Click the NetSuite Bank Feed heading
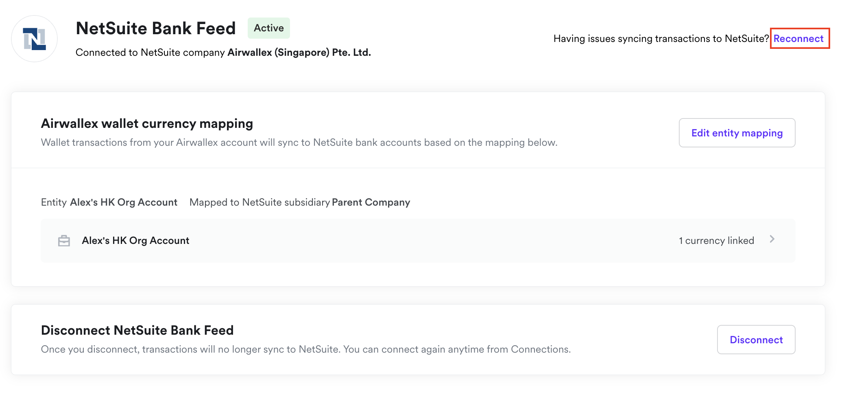This screenshot has width=868, height=408. click(156, 29)
